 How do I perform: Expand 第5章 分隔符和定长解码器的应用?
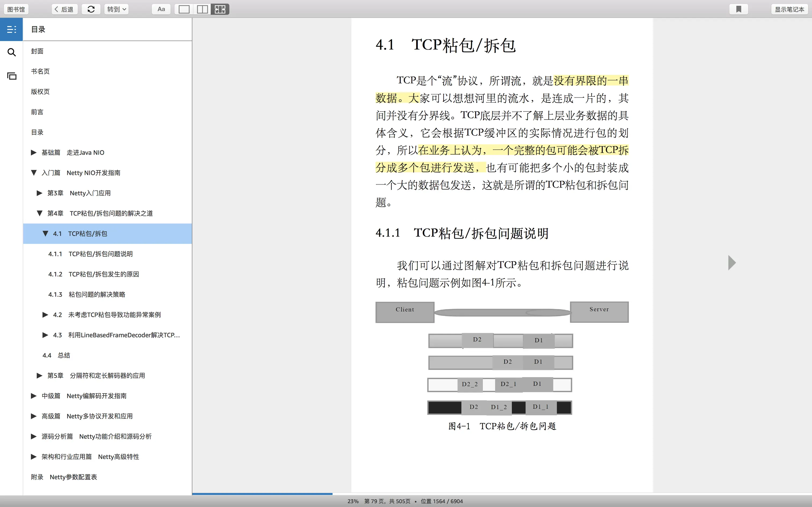click(39, 376)
